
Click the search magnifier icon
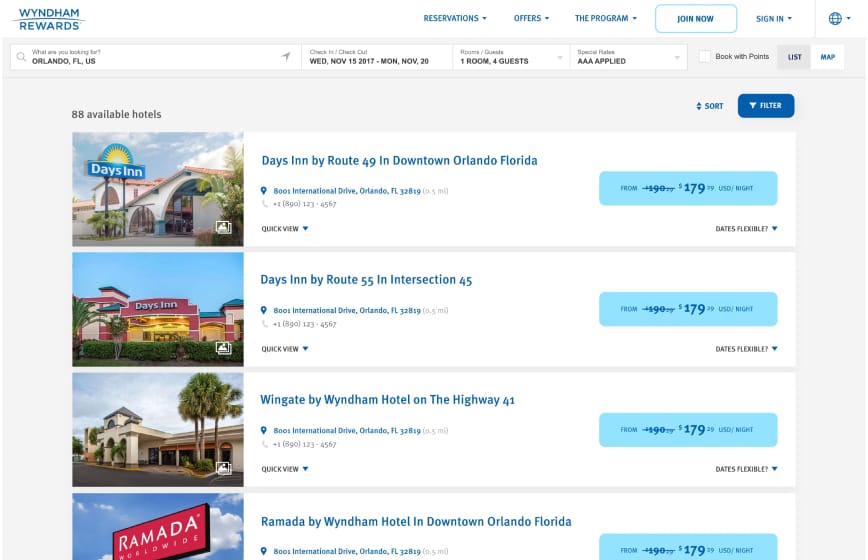pyautogui.click(x=21, y=57)
